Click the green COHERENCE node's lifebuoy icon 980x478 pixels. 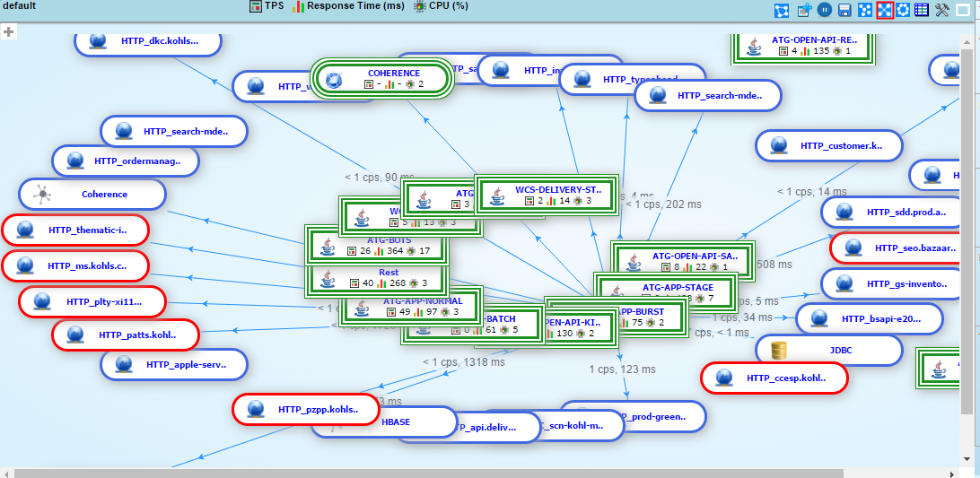334,79
